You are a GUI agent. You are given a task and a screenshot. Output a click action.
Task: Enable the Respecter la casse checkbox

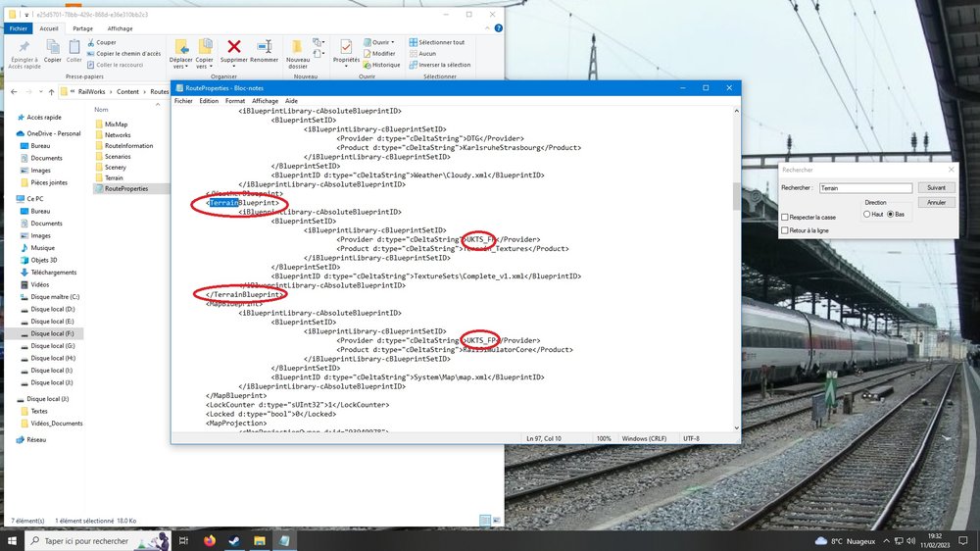click(x=785, y=217)
